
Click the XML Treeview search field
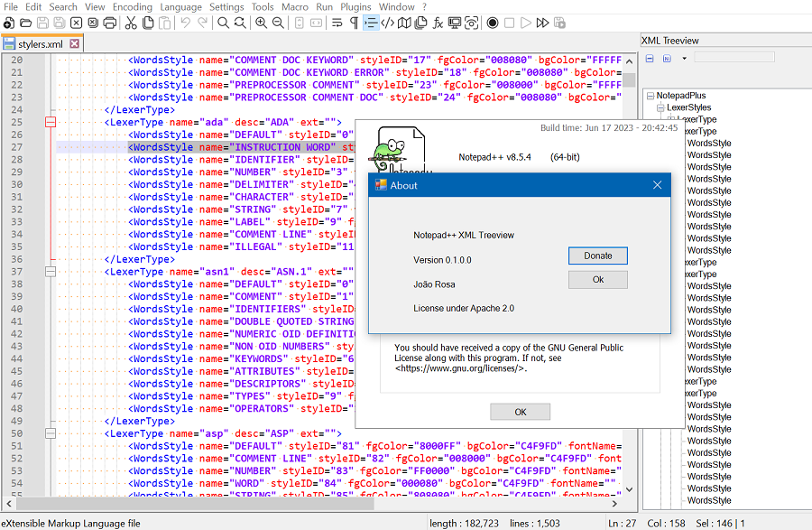[x=734, y=58]
